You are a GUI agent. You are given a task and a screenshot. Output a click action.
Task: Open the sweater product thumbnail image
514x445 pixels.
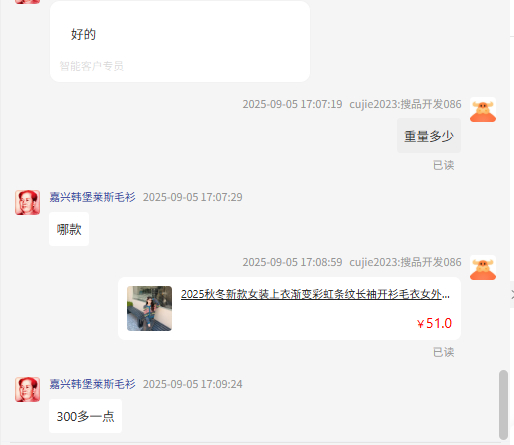[149, 308]
